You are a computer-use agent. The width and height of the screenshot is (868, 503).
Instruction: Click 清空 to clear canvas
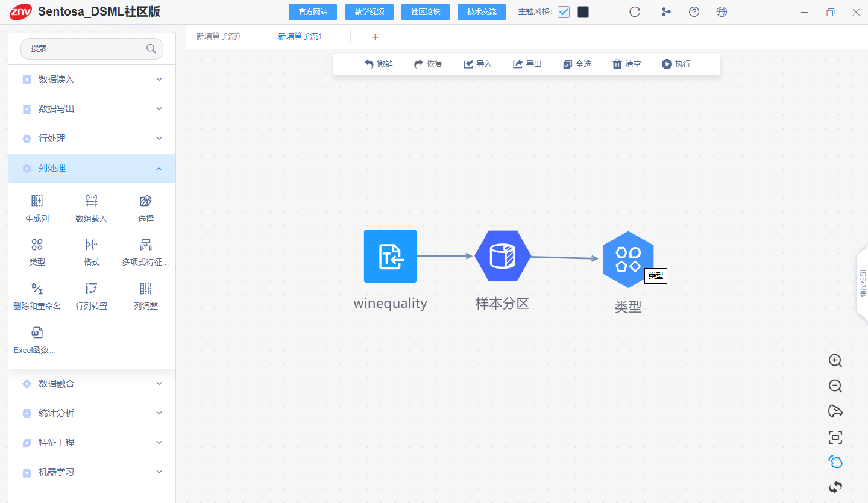click(627, 64)
